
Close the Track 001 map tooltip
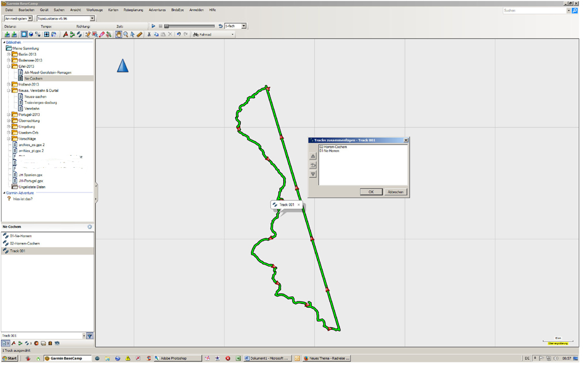(x=299, y=205)
